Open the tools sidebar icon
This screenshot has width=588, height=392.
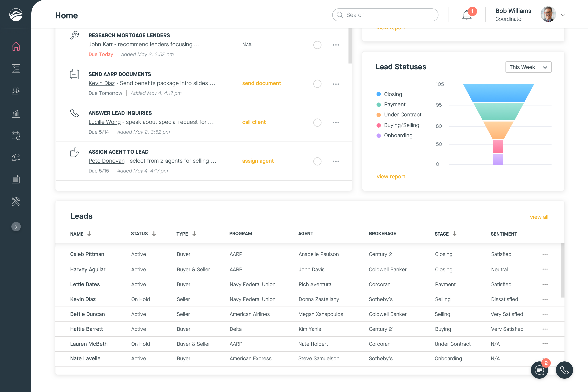16,201
